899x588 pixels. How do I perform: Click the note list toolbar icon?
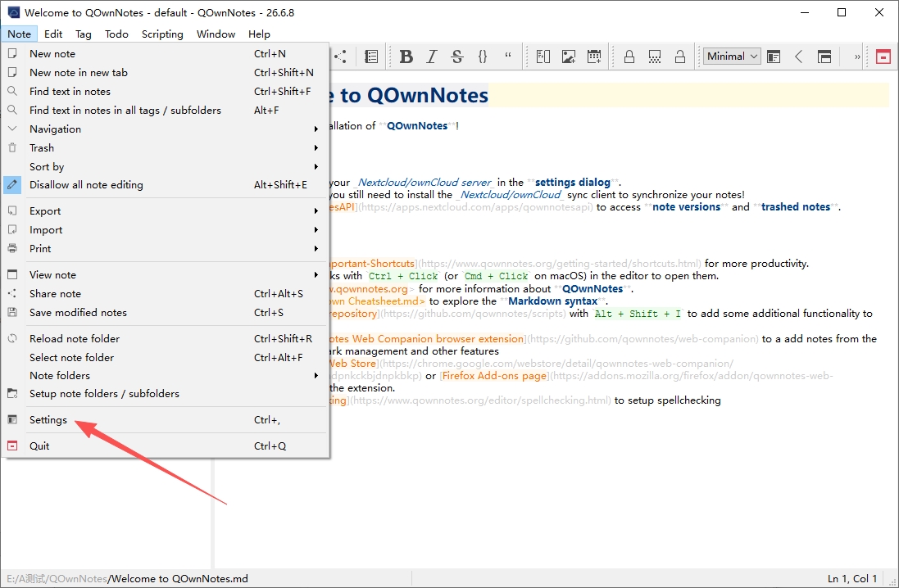coord(371,57)
